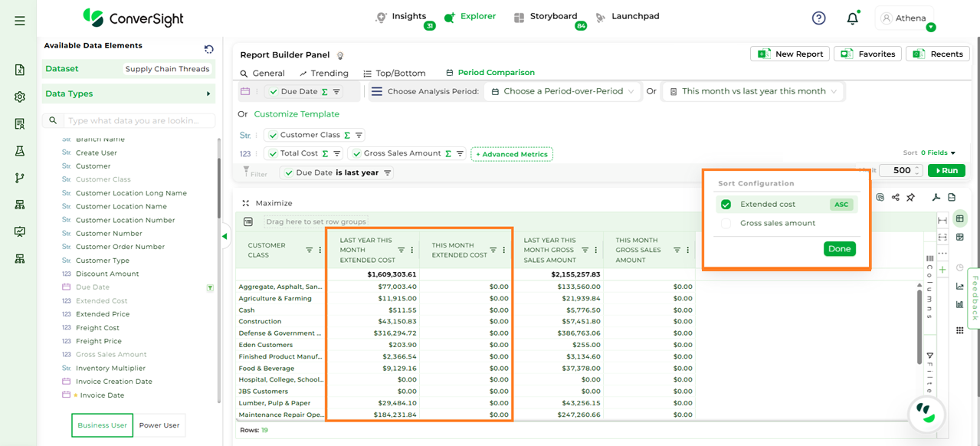Open sidebar settings gear icon

[20, 97]
